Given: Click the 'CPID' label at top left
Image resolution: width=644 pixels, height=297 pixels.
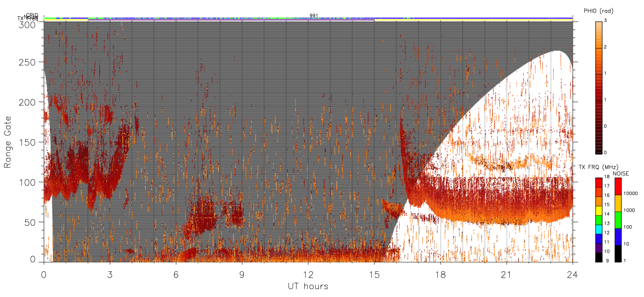Looking at the screenshot, I should 31,15.
